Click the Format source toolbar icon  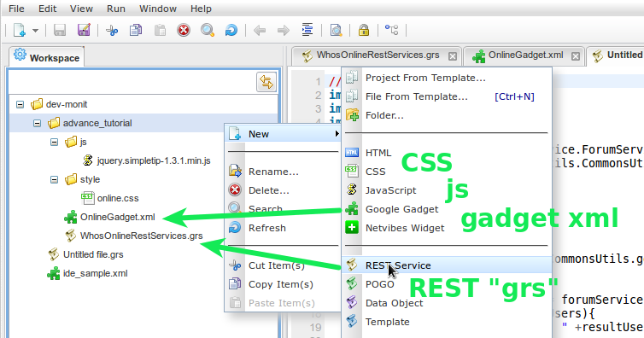[x=307, y=30]
